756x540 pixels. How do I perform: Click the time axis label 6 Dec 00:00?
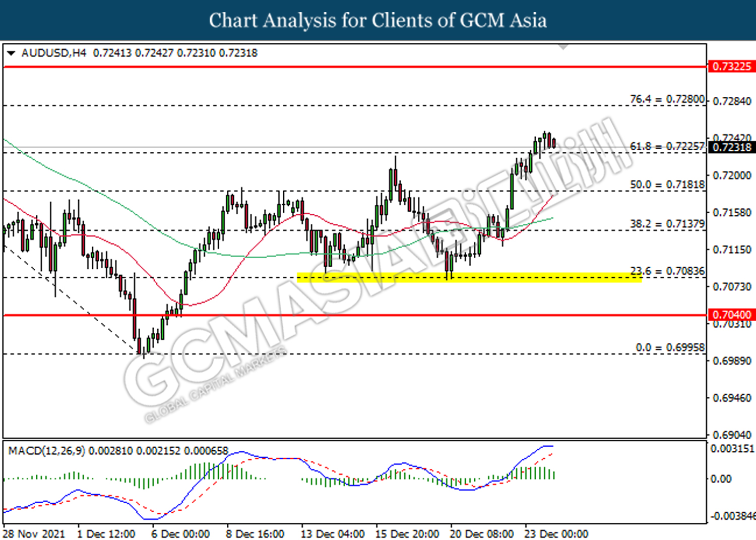[x=180, y=533]
